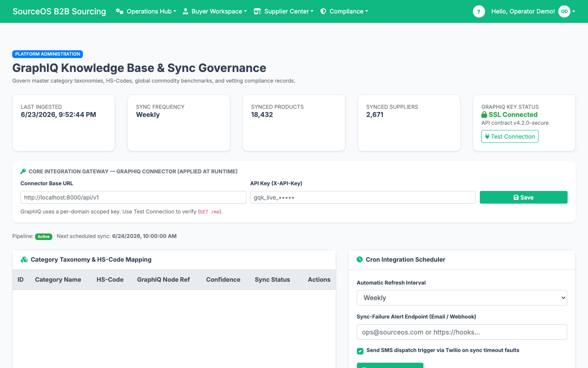
Task: Click the Confidence column header
Action: pos(223,280)
